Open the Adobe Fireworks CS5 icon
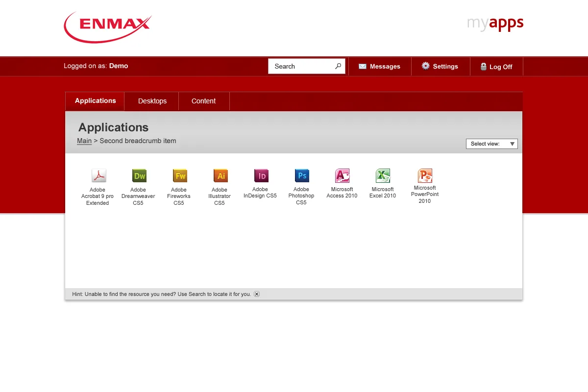 coord(180,175)
